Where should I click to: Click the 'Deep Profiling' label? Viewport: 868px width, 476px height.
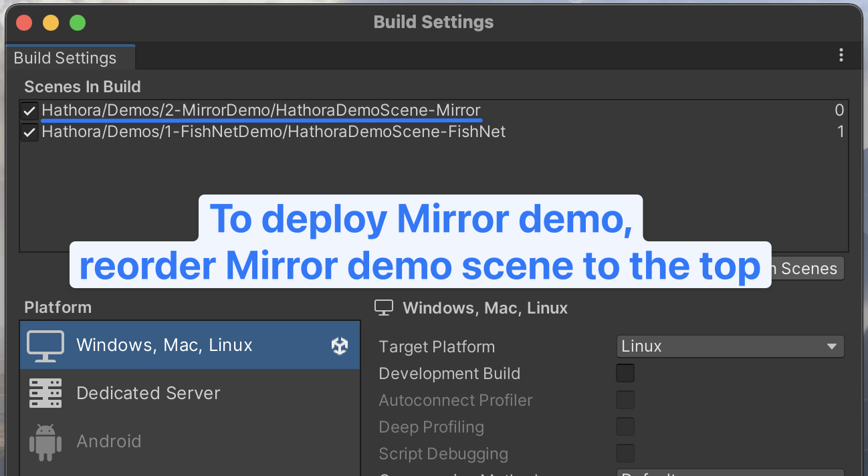[x=431, y=427]
